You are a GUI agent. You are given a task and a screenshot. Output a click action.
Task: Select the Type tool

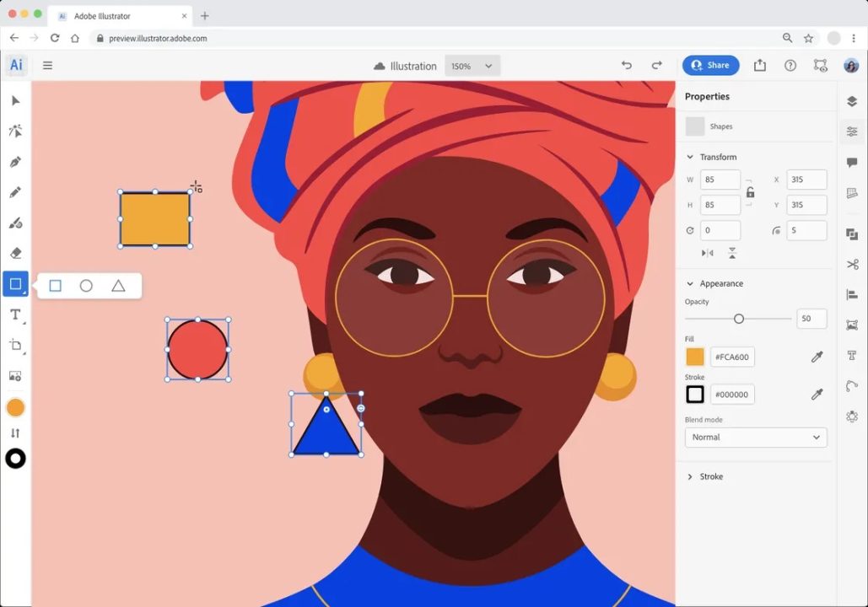(15, 314)
